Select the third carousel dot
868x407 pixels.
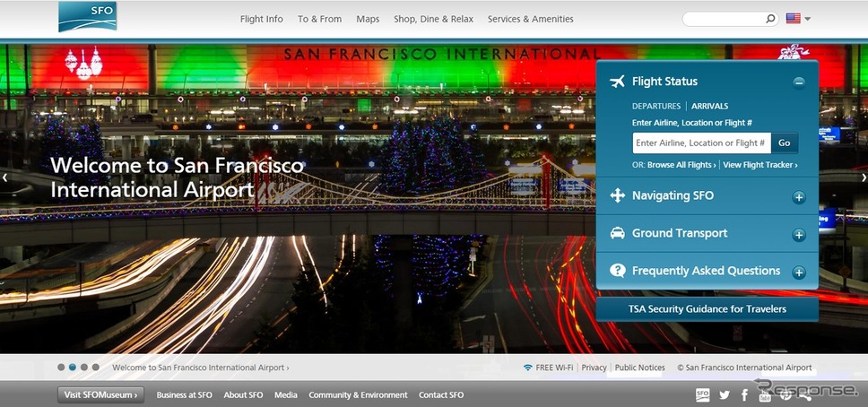(x=84, y=368)
